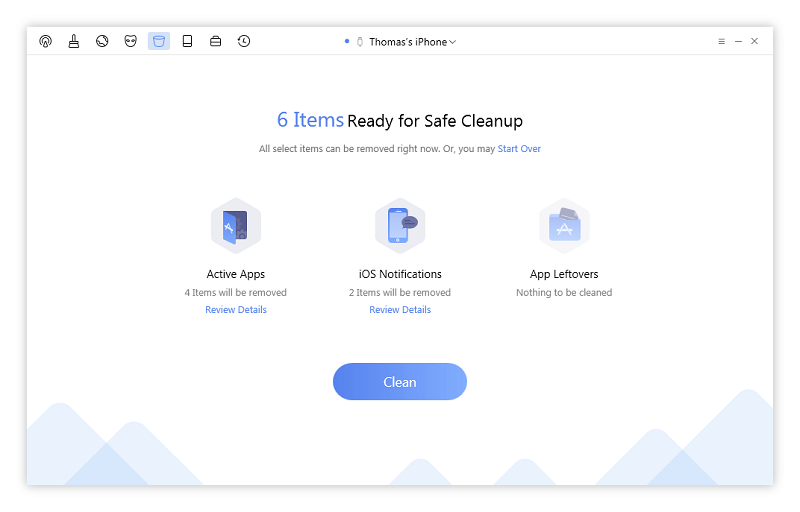Viewport: 800px width, 512px height.
Task: Open the device tablet icon in toolbar
Action: [187, 41]
